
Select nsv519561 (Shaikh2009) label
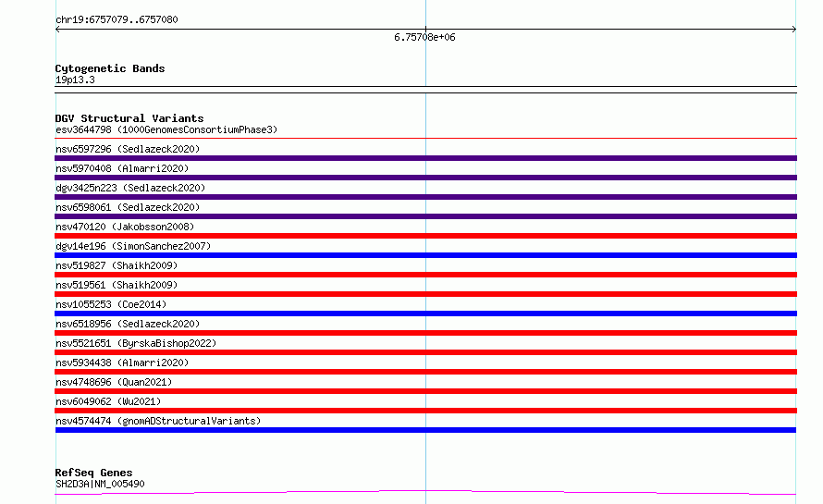click(x=117, y=285)
